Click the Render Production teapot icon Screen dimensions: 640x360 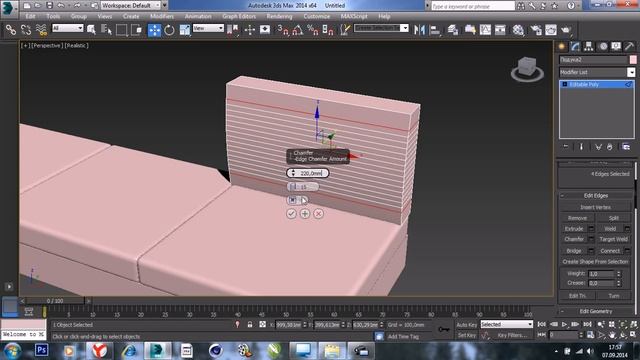click(566, 30)
